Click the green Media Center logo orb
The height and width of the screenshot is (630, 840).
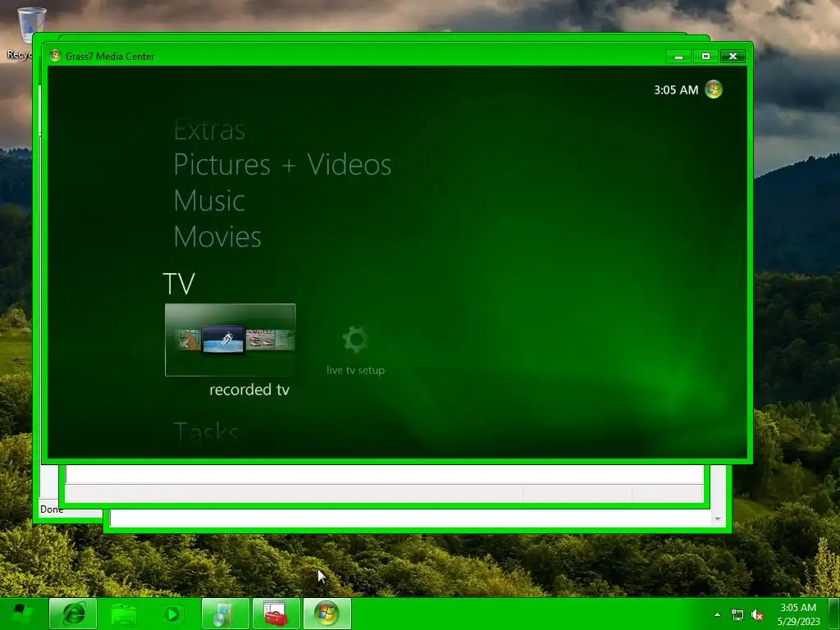coord(714,89)
